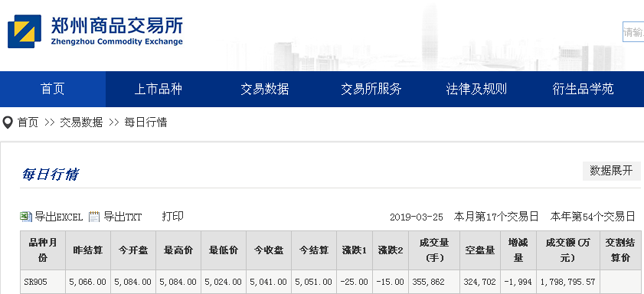
Task: Click the 今收盘 column header
Action: [269, 250]
